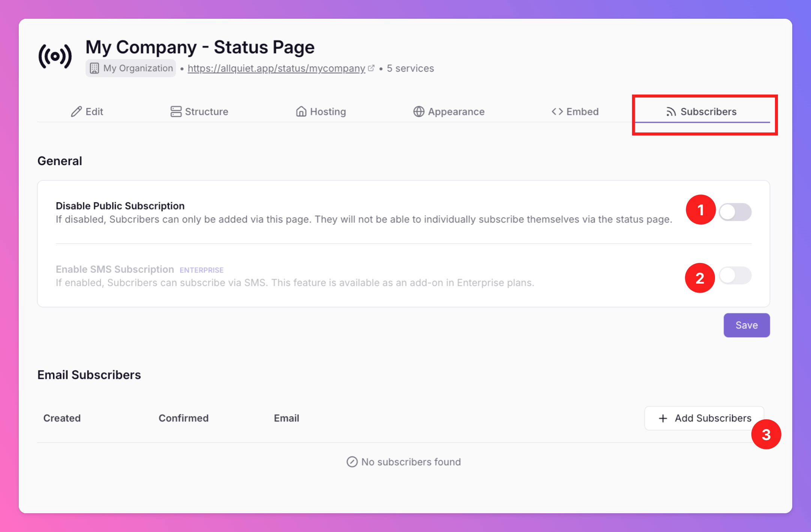
Task: Click the Add Subscribers button
Action: point(704,418)
